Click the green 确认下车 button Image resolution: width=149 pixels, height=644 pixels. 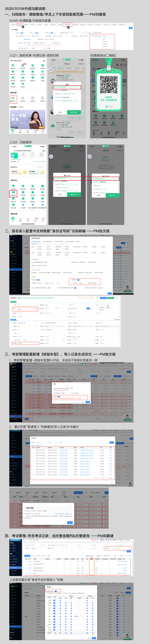112,195
